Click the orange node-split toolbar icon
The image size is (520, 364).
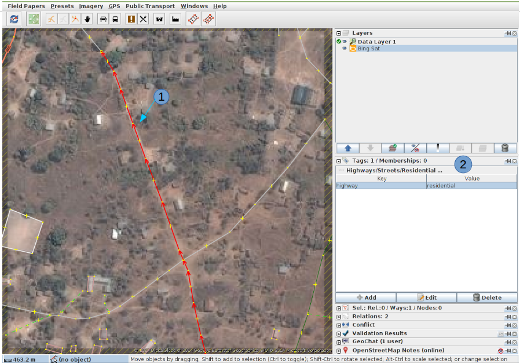coord(75,19)
